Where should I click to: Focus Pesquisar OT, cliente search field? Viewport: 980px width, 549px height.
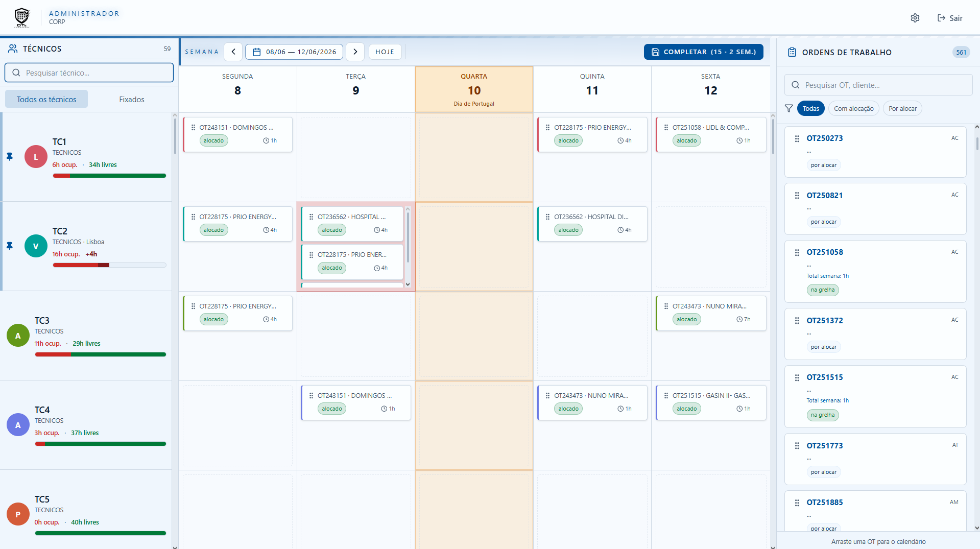click(878, 85)
